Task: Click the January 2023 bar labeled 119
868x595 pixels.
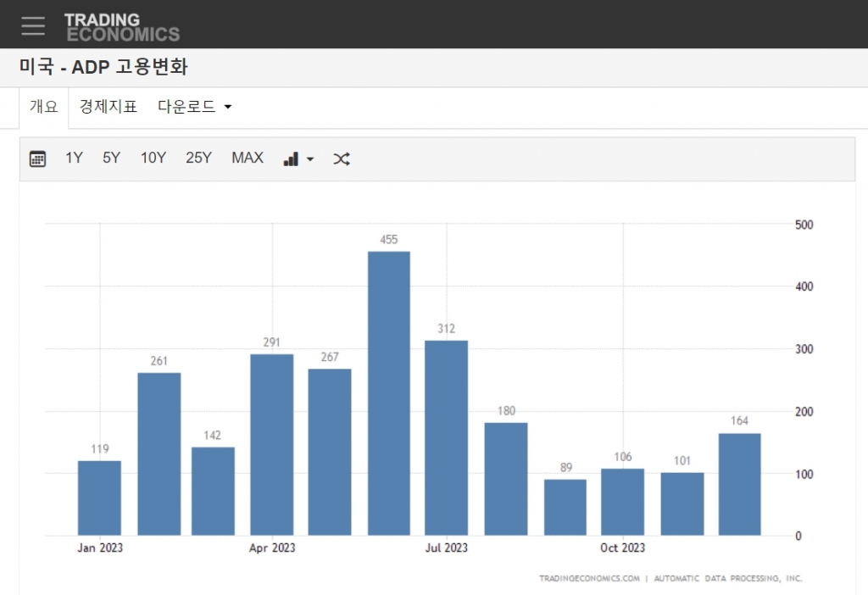Action: pyautogui.click(x=99, y=498)
